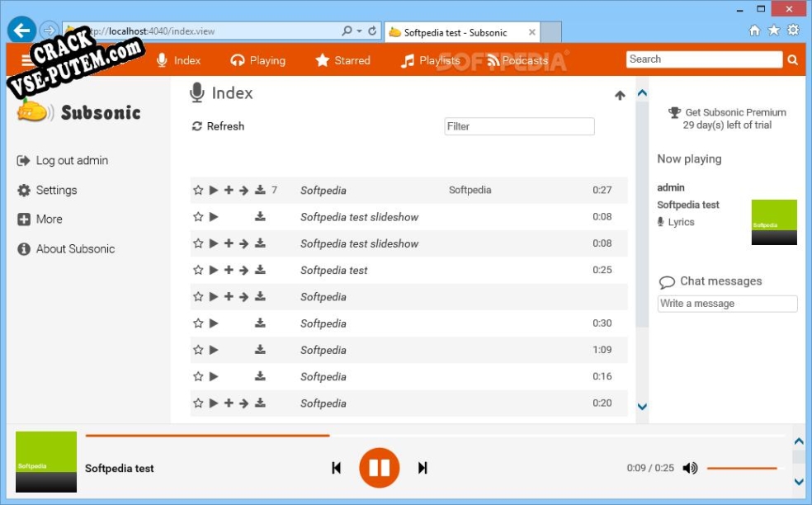Click the Filter input box
The width and height of the screenshot is (812, 505).
point(519,126)
